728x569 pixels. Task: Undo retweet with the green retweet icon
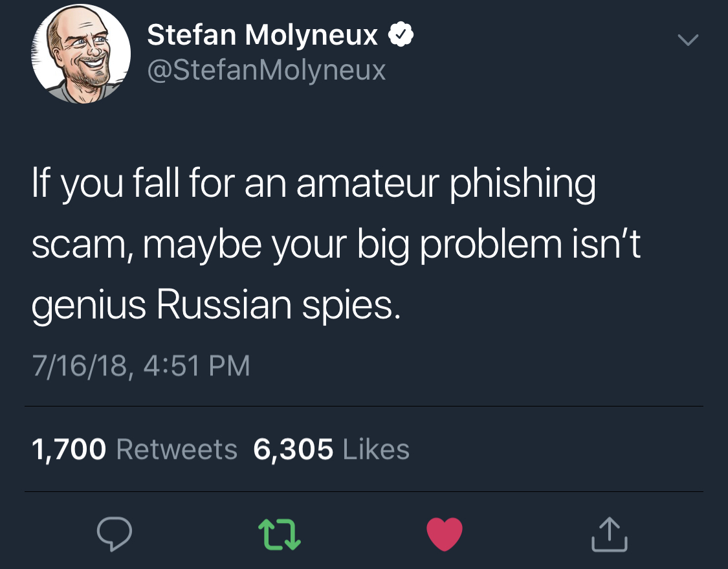(280, 535)
